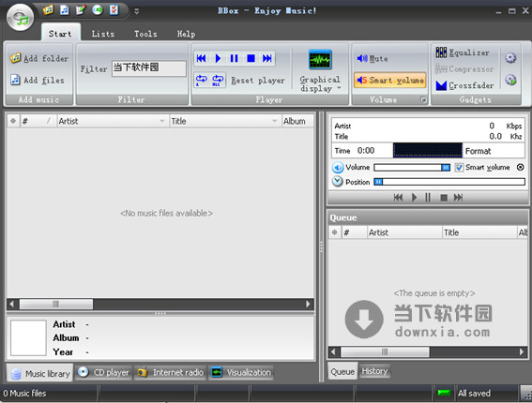Sort queue by Artist column

pyautogui.click(x=404, y=232)
